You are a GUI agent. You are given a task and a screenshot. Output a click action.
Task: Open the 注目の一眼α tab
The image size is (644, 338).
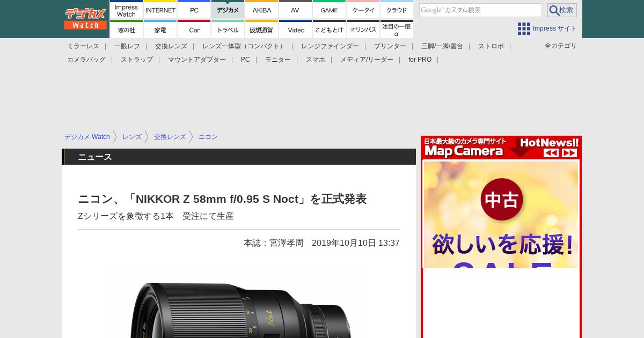click(x=397, y=30)
